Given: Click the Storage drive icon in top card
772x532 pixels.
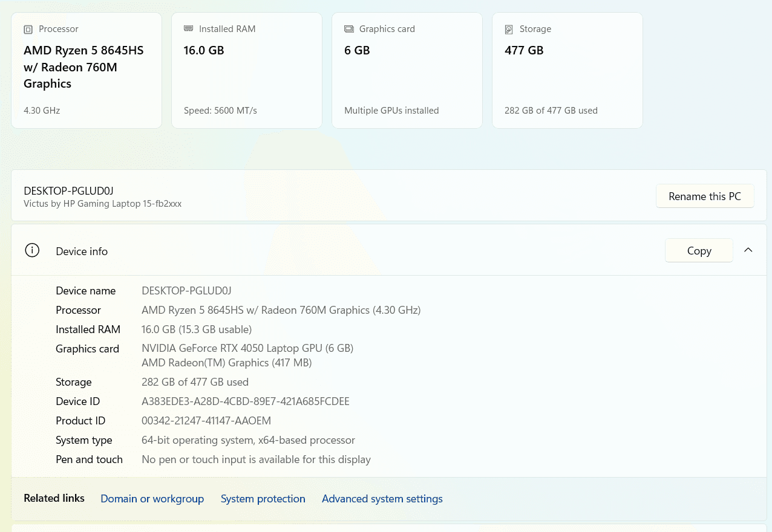Looking at the screenshot, I should (509, 29).
